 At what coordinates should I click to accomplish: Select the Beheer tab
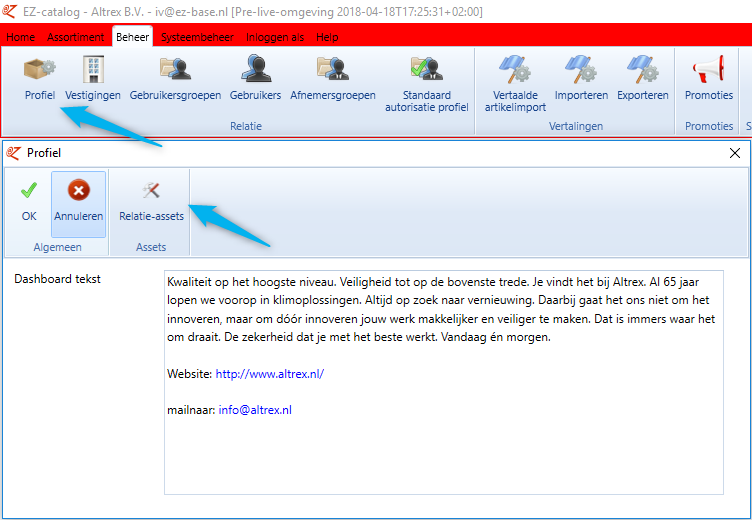(132, 36)
